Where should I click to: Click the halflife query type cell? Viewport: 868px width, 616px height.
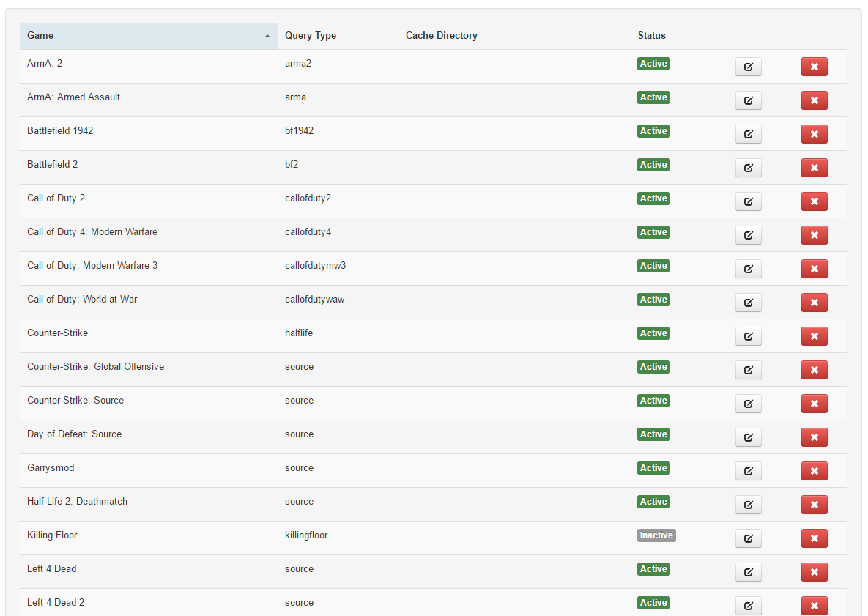[299, 333]
